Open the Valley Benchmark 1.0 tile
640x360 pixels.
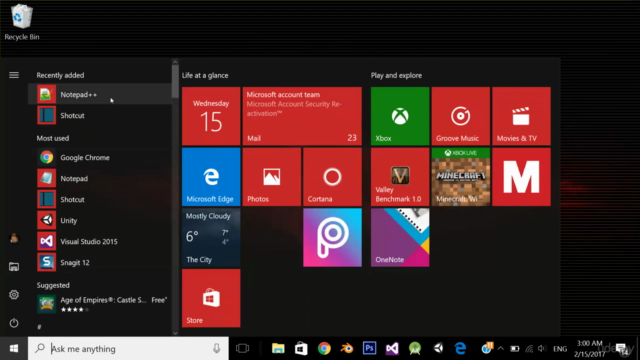[400, 177]
